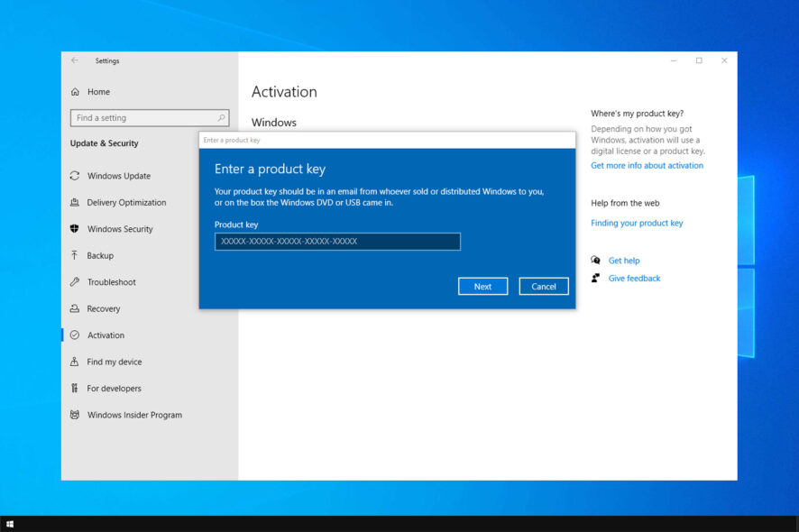799x532 pixels.
Task: Click the Help from the web heading
Action: pos(625,203)
